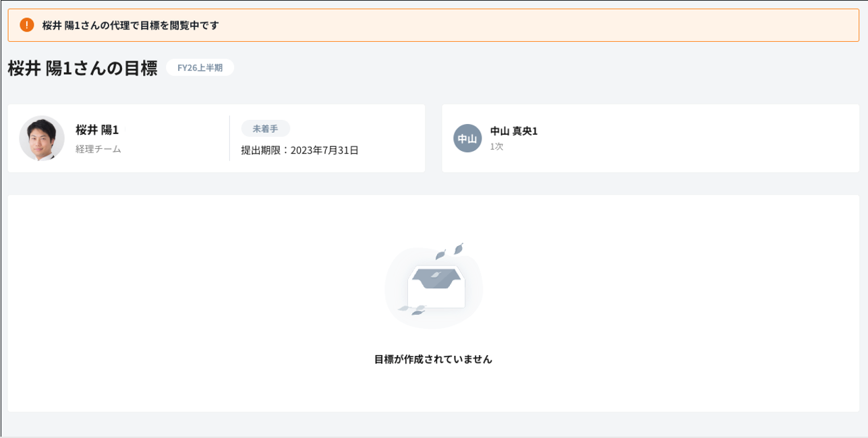
Task: Click the orange warning icon in the banner
Action: [x=27, y=26]
